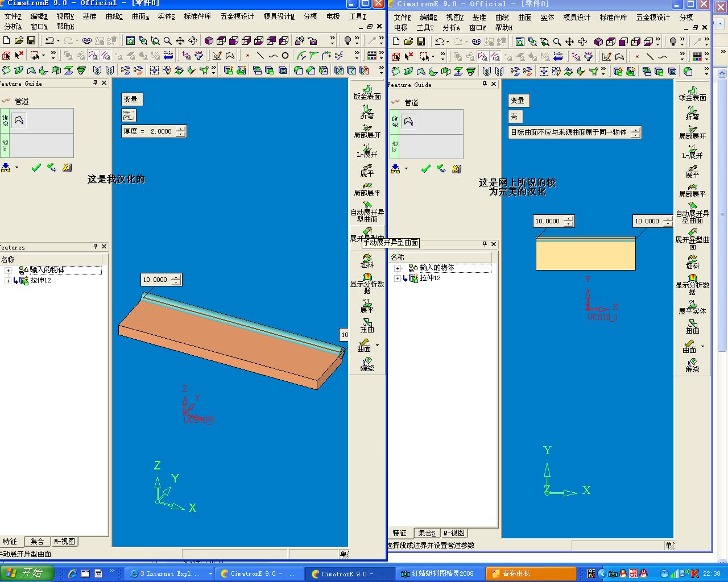This screenshot has width=728, height=582.
Task: Click 显示分析数据 tool in left window
Action: point(367,283)
